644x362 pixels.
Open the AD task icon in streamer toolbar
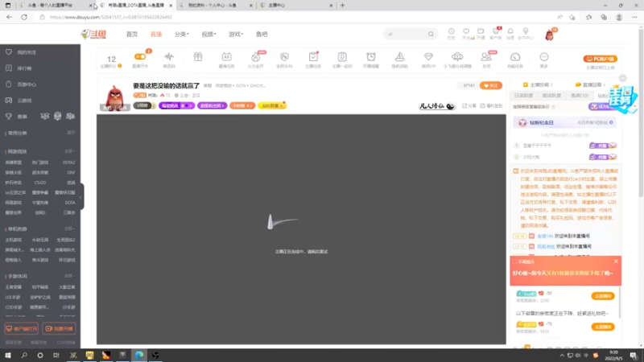[x=227, y=56]
